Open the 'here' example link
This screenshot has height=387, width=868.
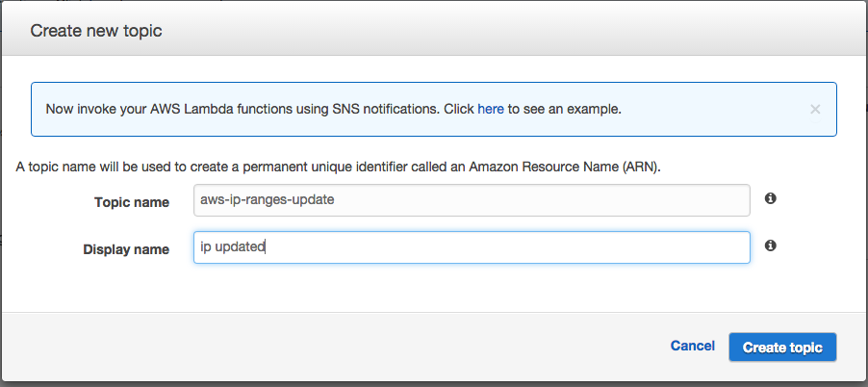491,109
